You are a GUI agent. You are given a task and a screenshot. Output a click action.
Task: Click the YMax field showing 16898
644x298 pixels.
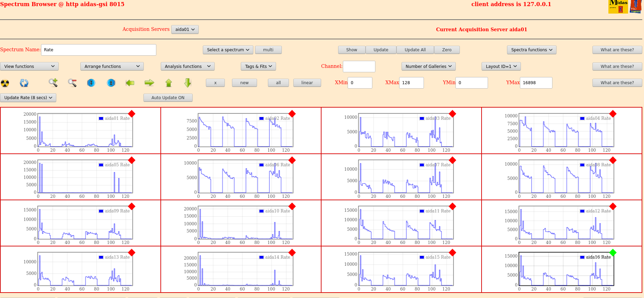click(x=536, y=83)
